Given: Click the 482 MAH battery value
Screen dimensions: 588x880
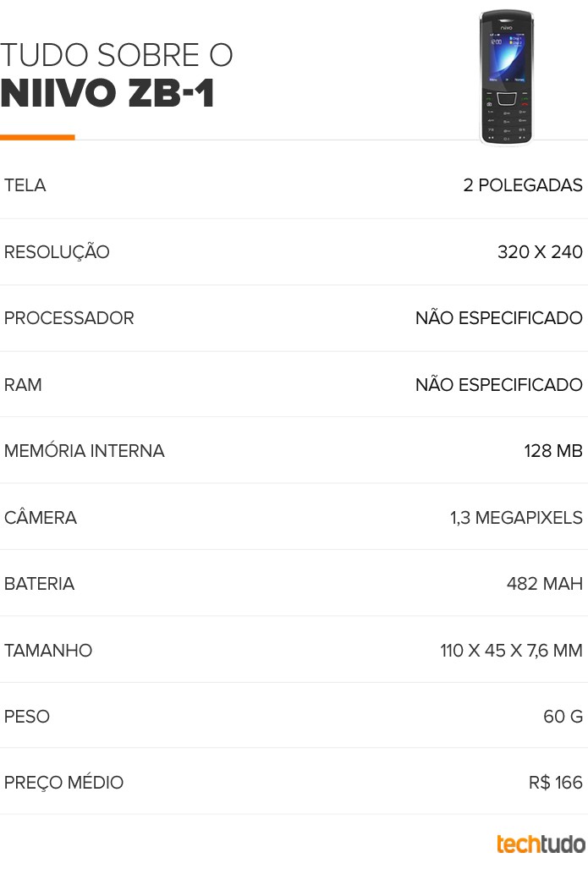Looking at the screenshot, I should [x=545, y=584].
